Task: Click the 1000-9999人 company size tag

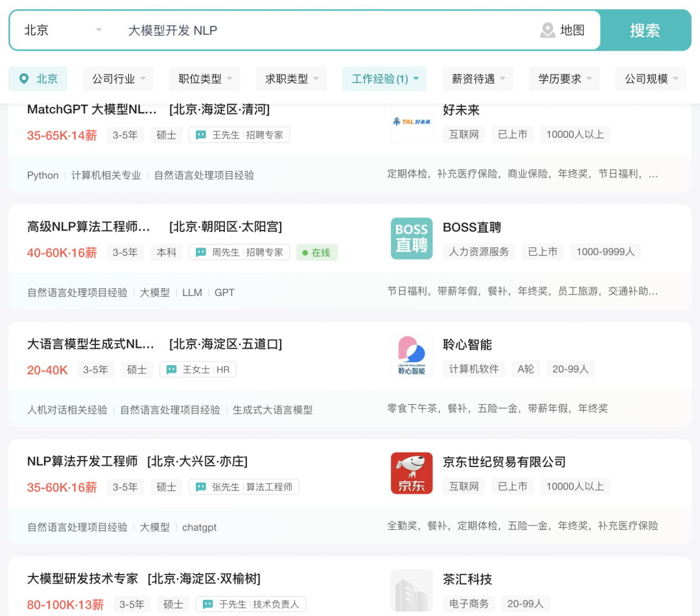Action: [x=605, y=251]
